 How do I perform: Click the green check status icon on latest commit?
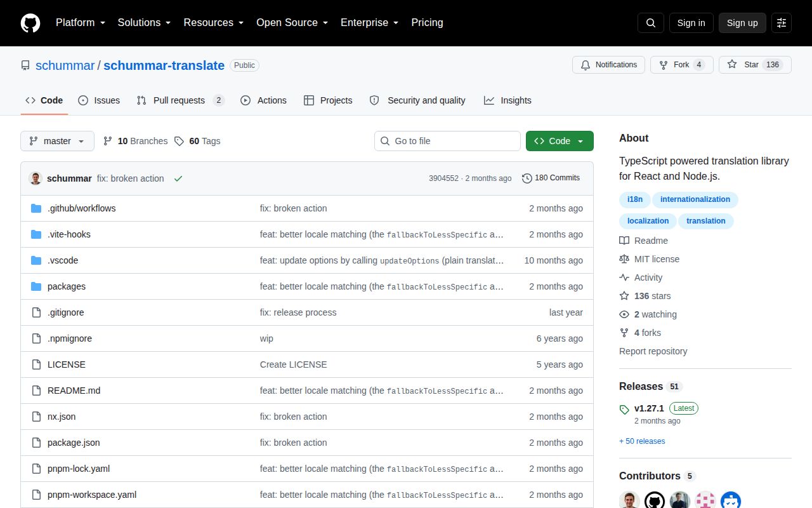tap(178, 178)
